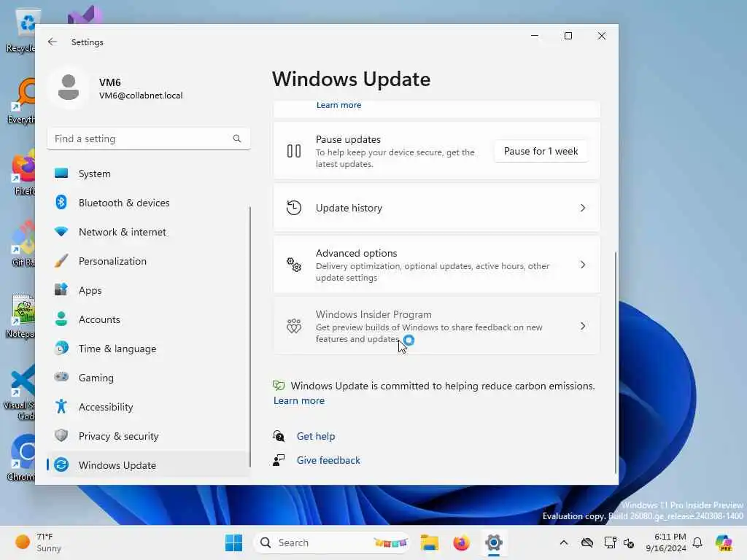Select System in the sidebar
This screenshot has height=560, width=747.
coord(149,174)
